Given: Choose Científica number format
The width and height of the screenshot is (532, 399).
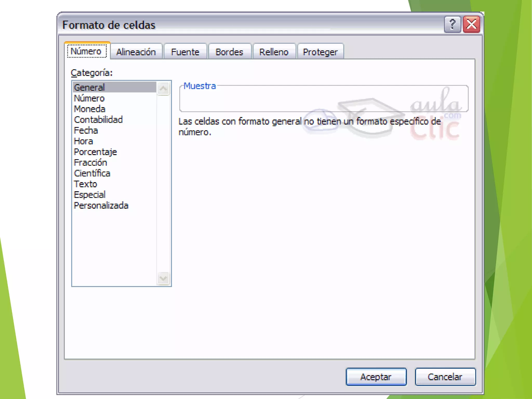Looking at the screenshot, I should click(92, 173).
